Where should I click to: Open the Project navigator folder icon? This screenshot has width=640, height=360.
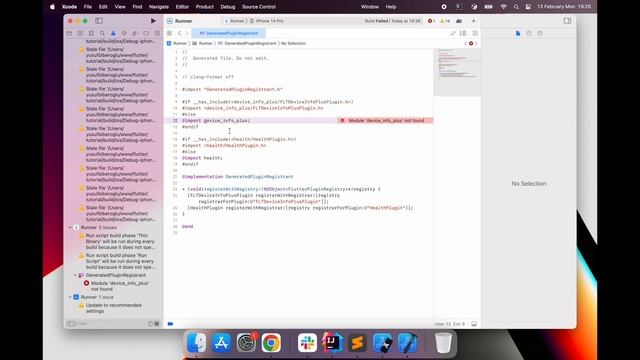click(x=69, y=33)
